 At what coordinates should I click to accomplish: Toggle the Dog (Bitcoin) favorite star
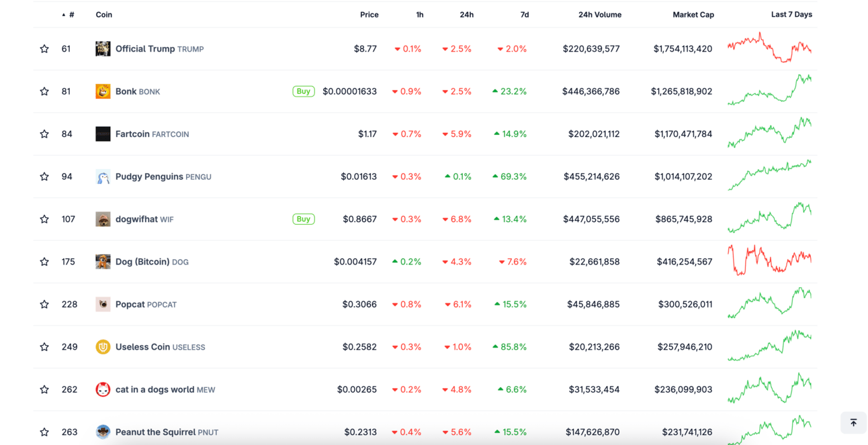(44, 262)
